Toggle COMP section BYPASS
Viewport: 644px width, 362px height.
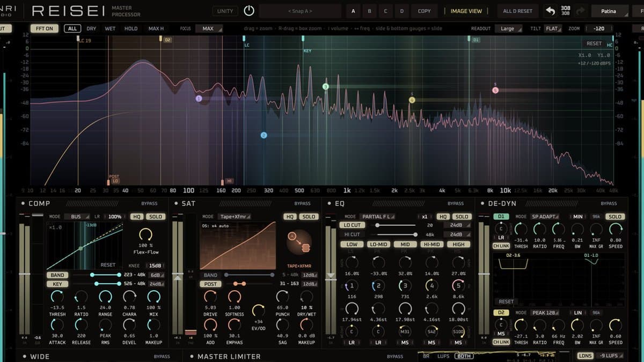[149, 204]
